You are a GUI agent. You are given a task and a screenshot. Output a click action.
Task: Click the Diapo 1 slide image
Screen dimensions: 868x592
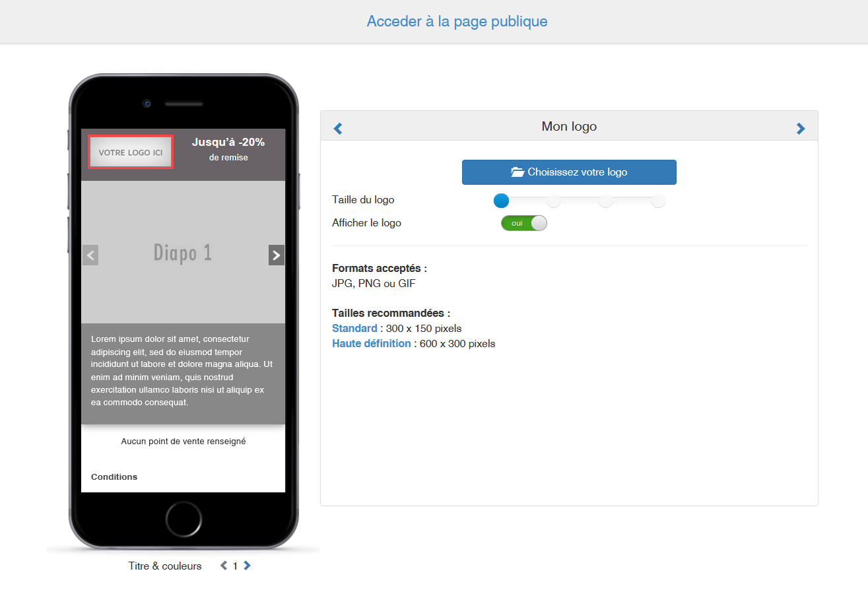(x=183, y=252)
